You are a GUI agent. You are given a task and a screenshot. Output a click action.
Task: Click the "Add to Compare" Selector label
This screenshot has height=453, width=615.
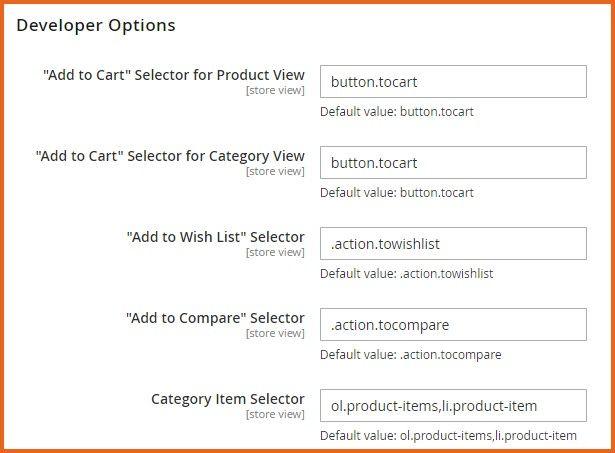(215, 318)
